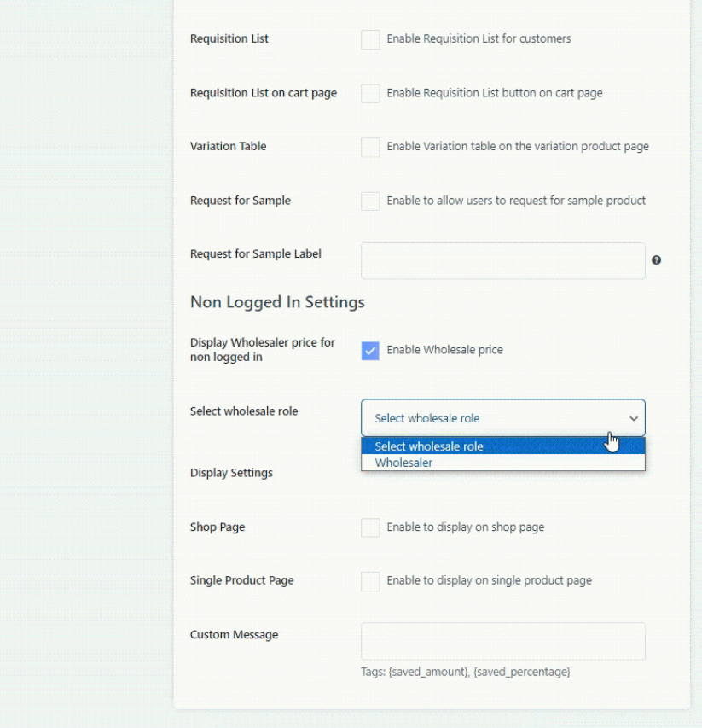Click the Non Logged In Settings heading
This screenshot has height=728, width=702.
(277, 302)
